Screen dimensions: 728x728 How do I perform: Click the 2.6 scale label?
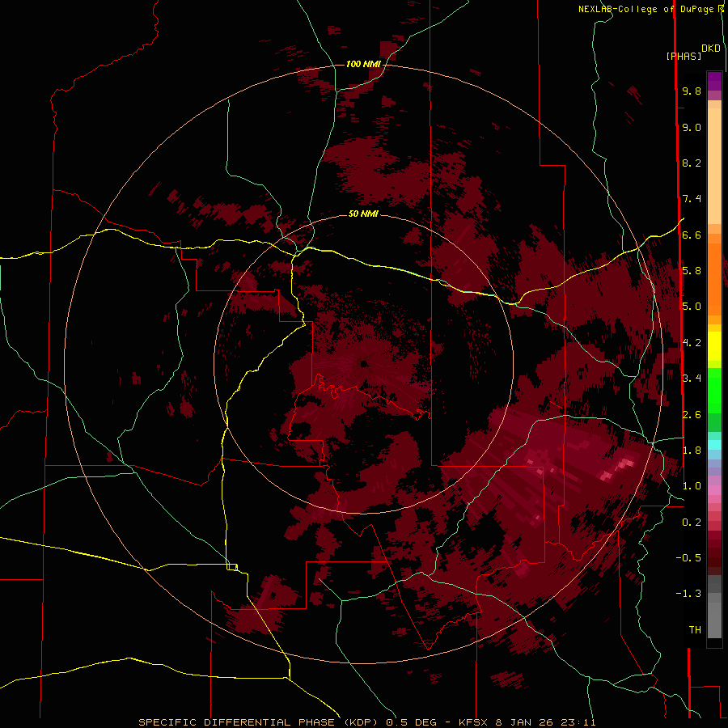[692, 415]
